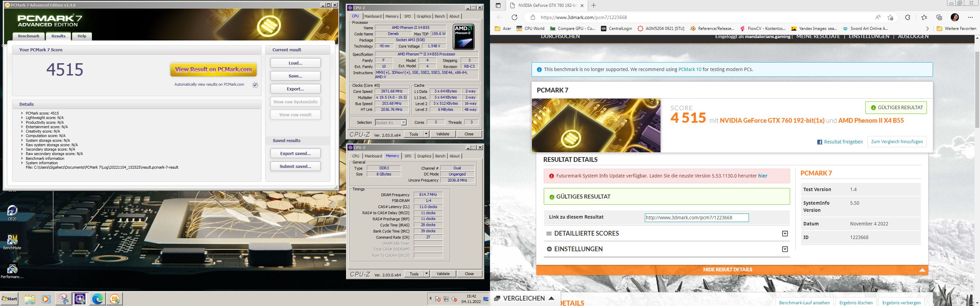
Task: Click Zum Vergleich hinzufügen button
Action: pos(897,142)
